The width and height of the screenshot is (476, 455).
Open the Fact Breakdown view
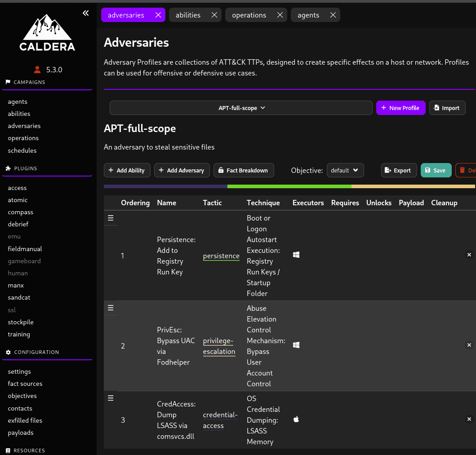coord(244,171)
